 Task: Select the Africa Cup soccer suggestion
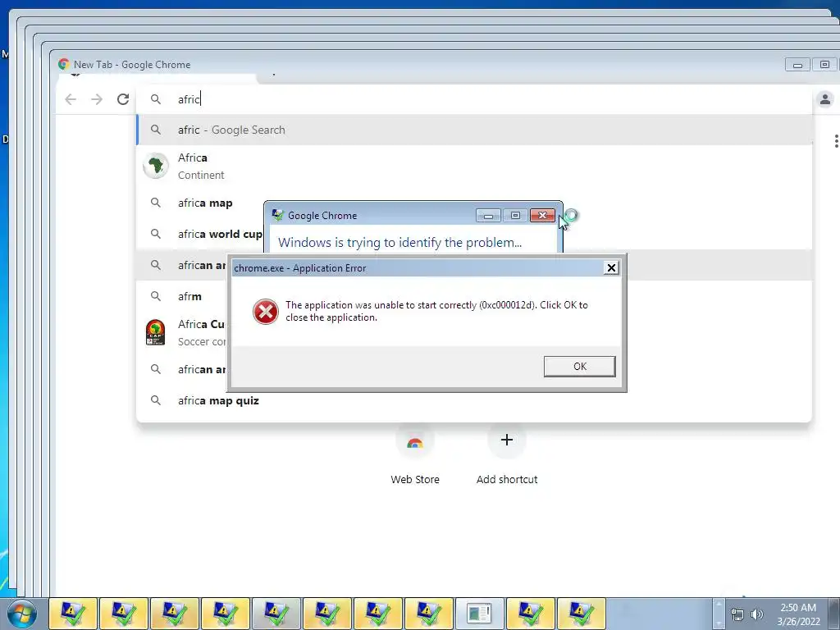(x=182, y=333)
